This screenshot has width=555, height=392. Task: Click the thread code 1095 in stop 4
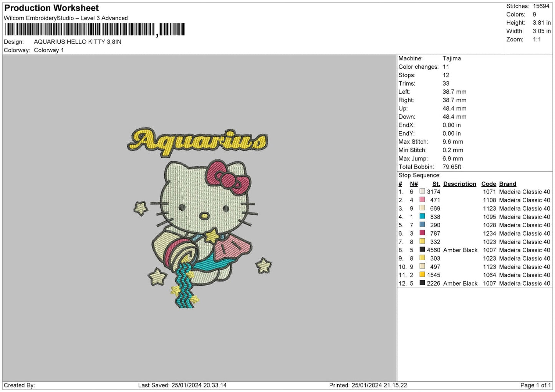coord(490,217)
